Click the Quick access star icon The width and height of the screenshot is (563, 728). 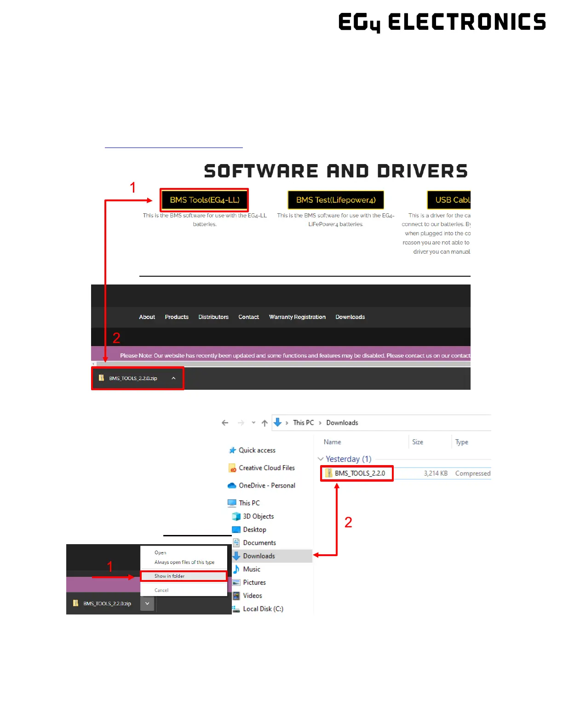(233, 450)
